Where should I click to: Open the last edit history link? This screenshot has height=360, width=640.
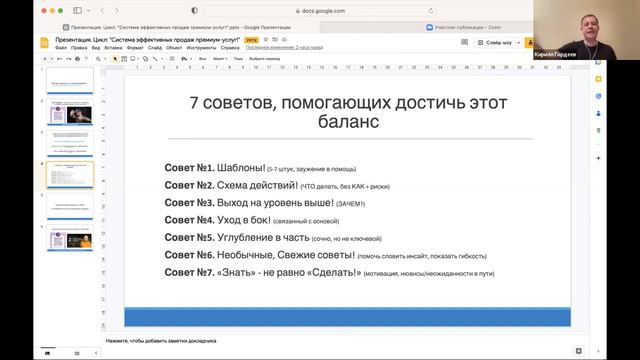284,48
